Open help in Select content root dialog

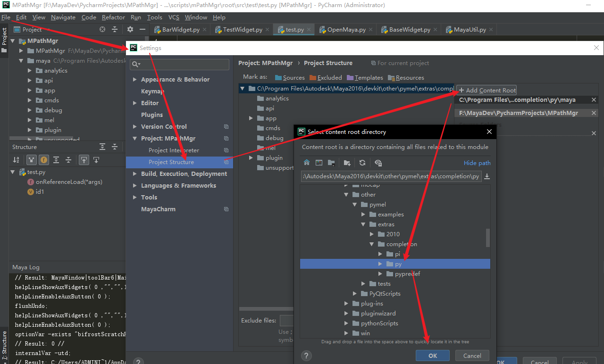pyautogui.click(x=306, y=356)
